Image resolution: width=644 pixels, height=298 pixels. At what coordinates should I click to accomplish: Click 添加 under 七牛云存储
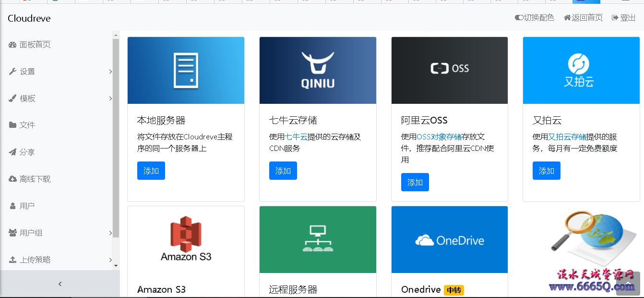pyautogui.click(x=283, y=171)
